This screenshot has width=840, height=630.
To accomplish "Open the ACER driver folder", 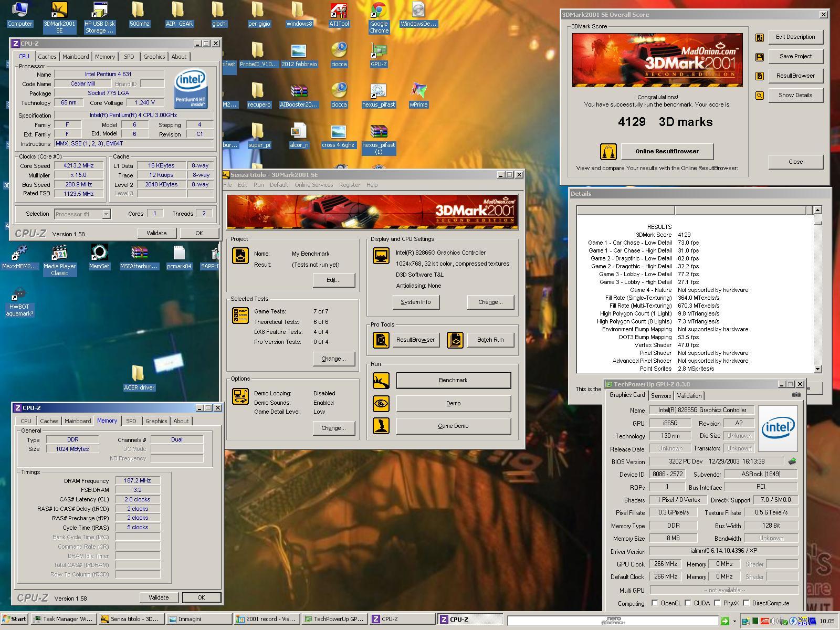I will coord(139,378).
